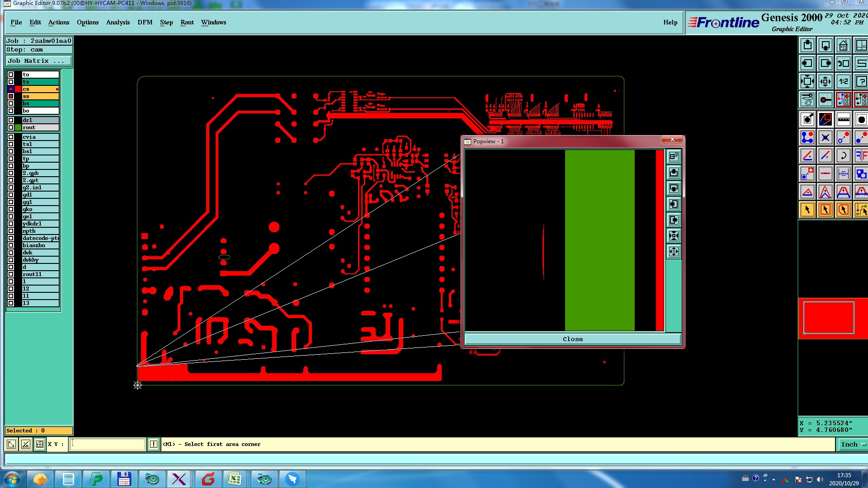Screen dimensions: 868x488
Task: Toggle the 'bs' layer checkbox
Action: coord(11,103)
